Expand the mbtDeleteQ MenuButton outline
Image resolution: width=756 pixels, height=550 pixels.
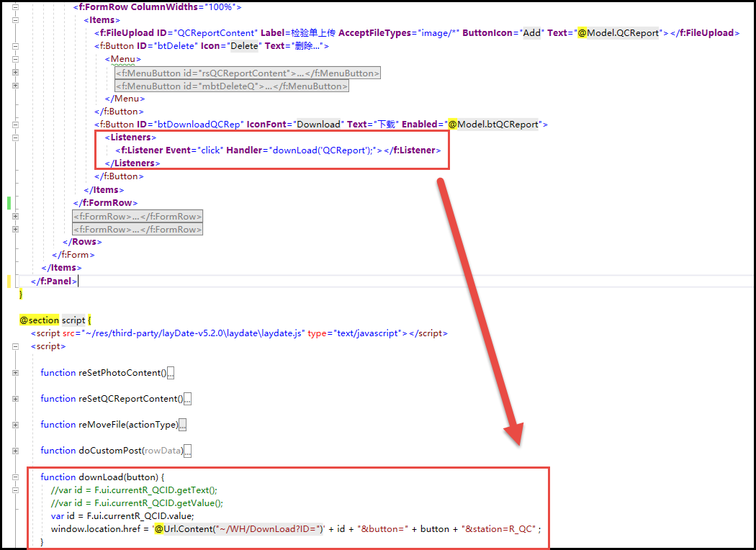[x=15, y=86]
